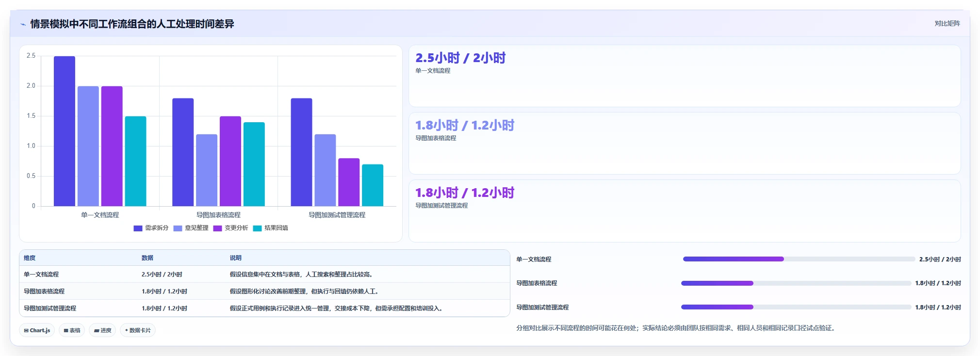This screenshot has height=356, width=980.
Task: Toggle the 需求拆分 legend item
Action: 151,228
